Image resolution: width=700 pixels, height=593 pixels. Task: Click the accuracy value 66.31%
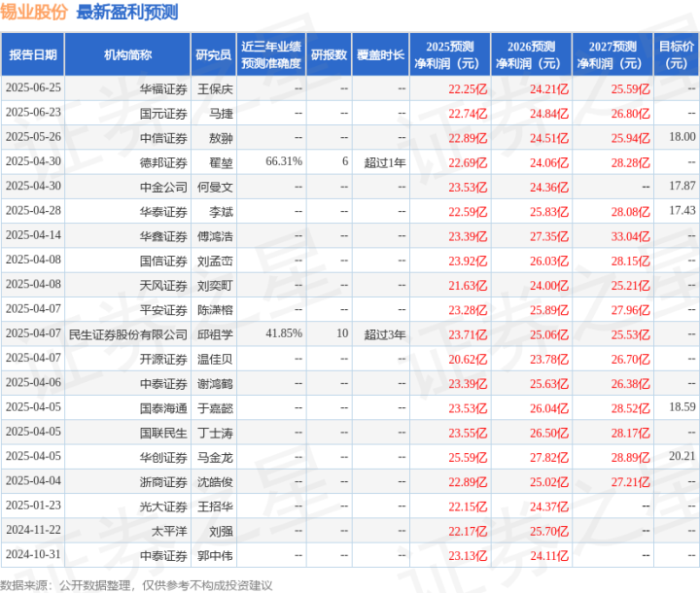284,161
